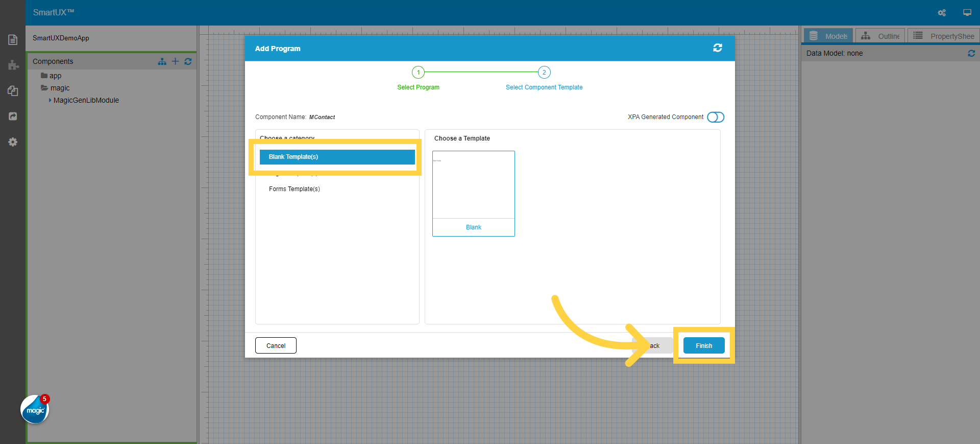Click the Cancel button

pos(276,345)
